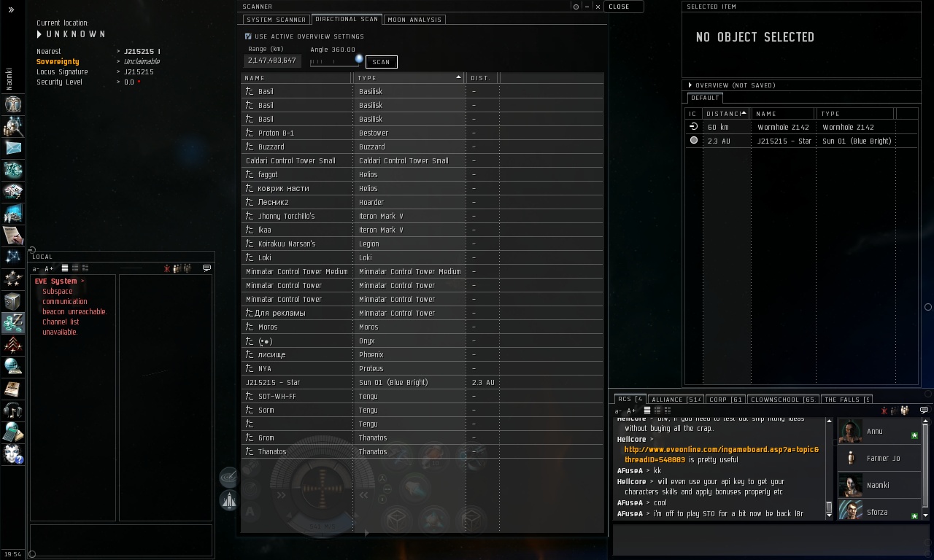
Task: Open People and Places sidebar icon
Action: (x=13, y=125)
